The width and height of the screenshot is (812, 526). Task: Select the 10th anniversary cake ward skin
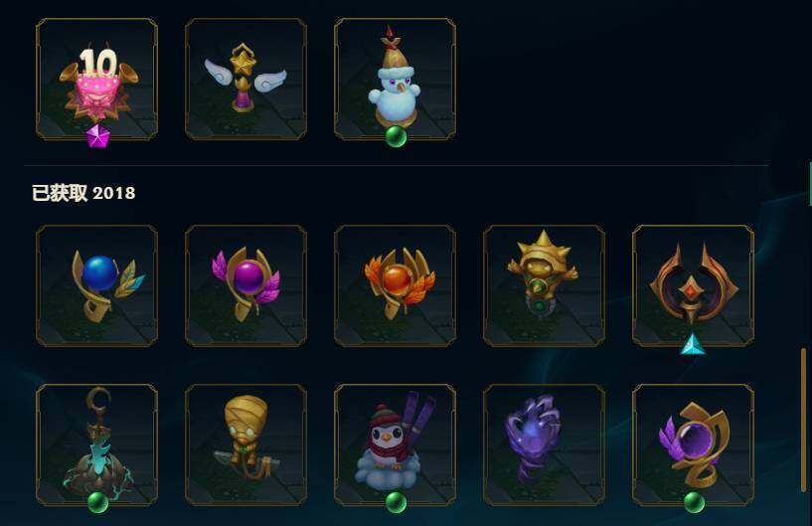pyautogui.click(x=96, y=80)
